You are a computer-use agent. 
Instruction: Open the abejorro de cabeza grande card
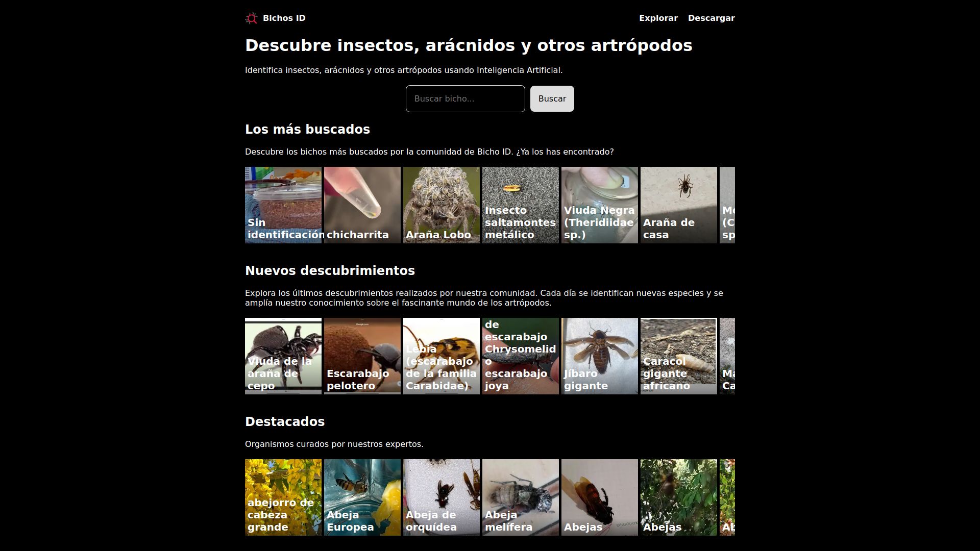coord(283,497)
